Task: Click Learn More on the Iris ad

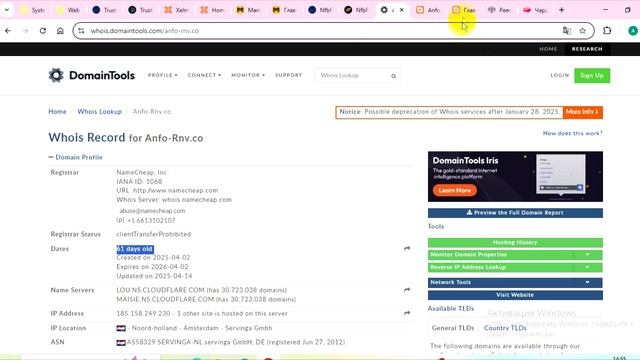Action: [454, 190]
